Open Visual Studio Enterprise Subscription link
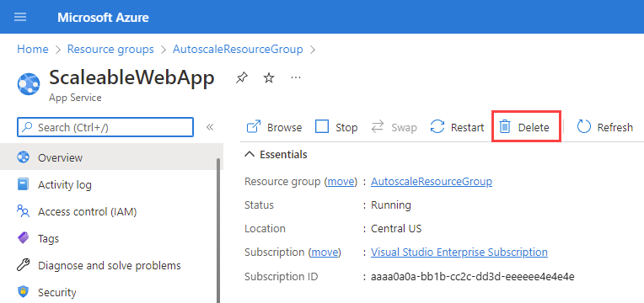 point(459,252)
